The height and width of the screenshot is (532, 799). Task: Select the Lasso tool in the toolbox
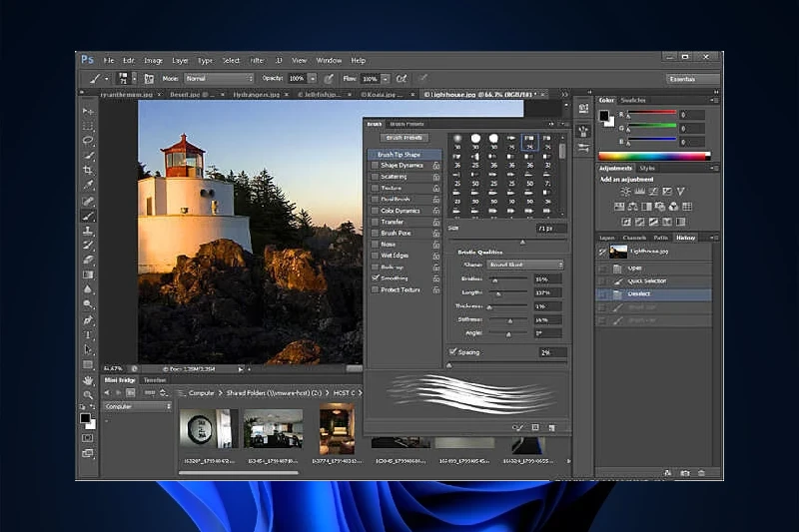pyautogui.click(x=88, y=141)
